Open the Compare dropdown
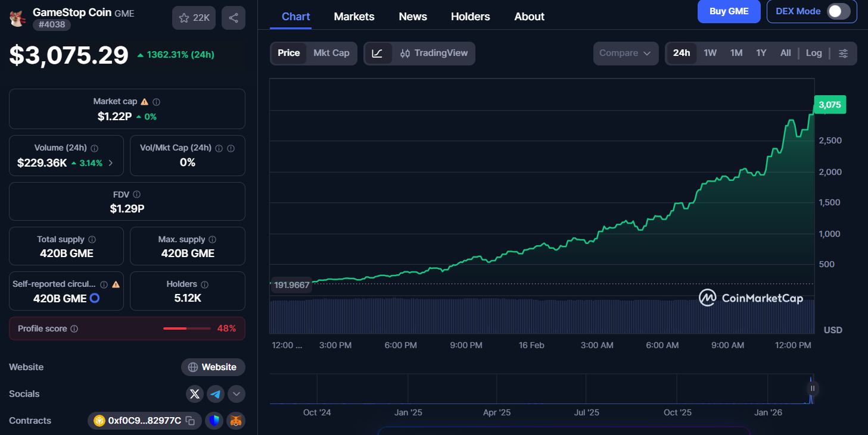 click(626, 53)
